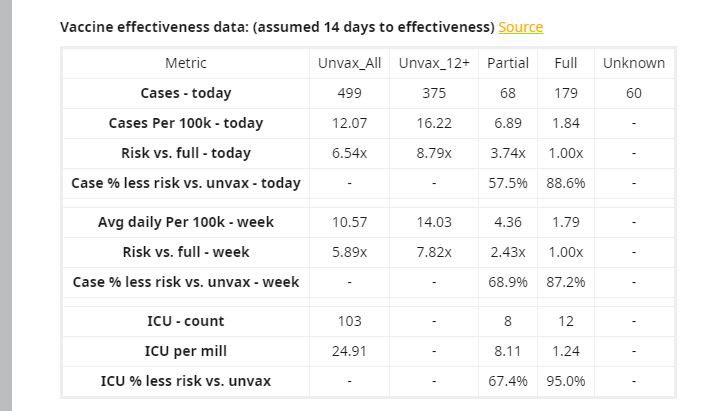
Task: Click the Partial column header
Action: pyautogui.click(x=508, y=63)
